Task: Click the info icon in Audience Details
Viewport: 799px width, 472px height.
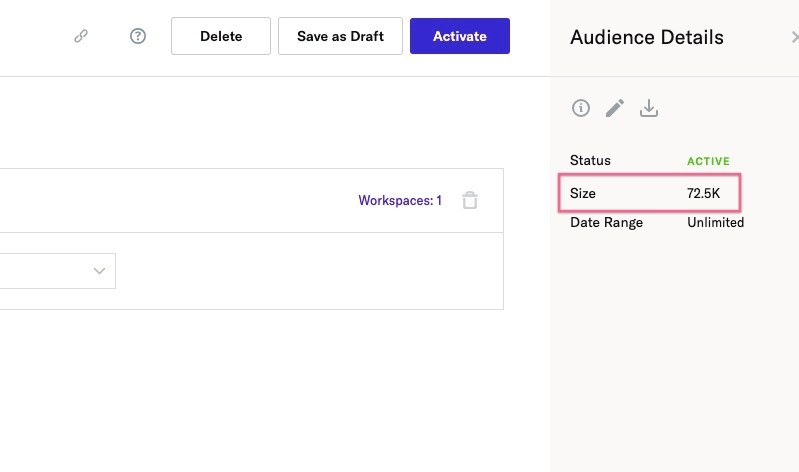Action: (x=581, y=108)
